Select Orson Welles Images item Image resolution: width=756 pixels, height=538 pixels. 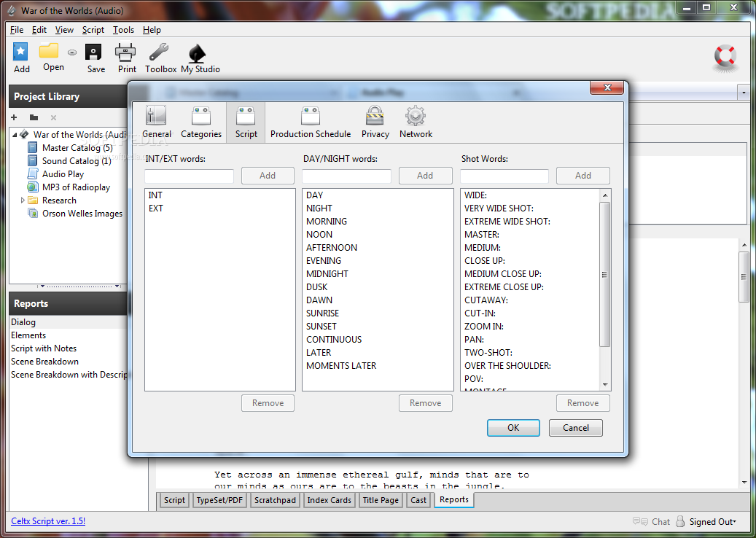[82, 213]
